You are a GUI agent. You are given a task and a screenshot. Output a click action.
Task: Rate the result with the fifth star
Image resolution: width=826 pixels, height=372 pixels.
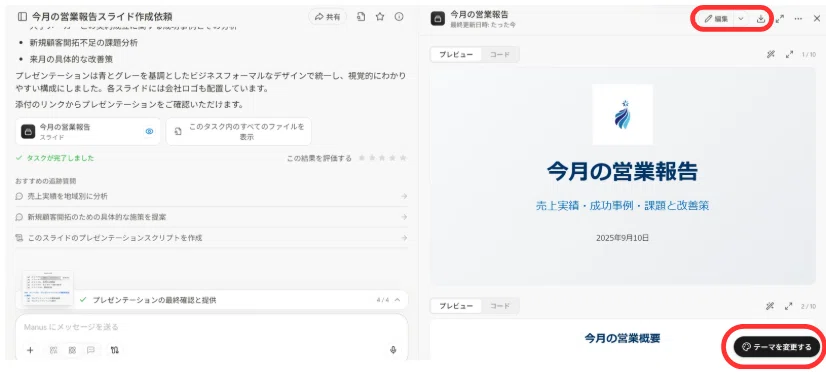[x=404, y=158]
